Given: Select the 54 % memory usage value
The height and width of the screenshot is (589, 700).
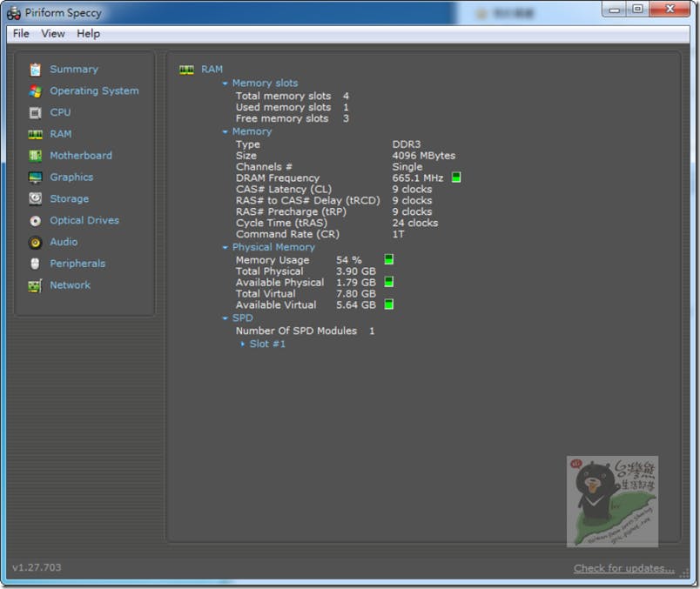Looking at the screenshot, I should click(x=349, y=260).
